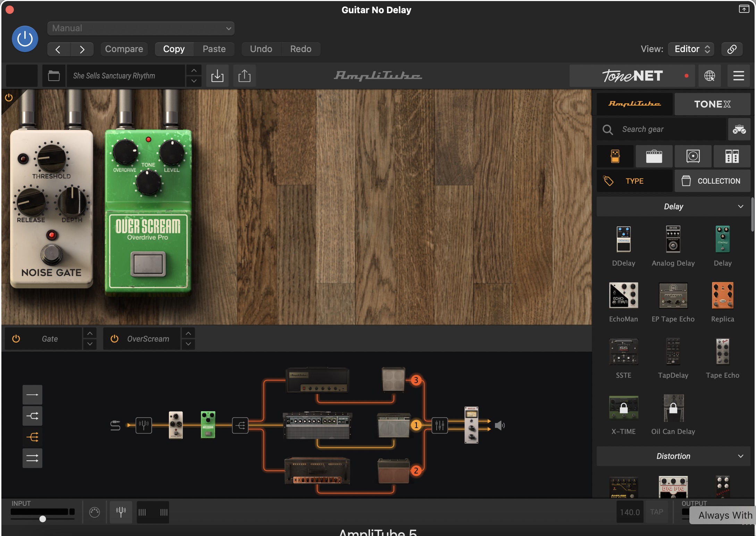The width and height of the screenshot is (756, 536).
Task: Select the amplifier gear category
Action: (x=654, y=156)
